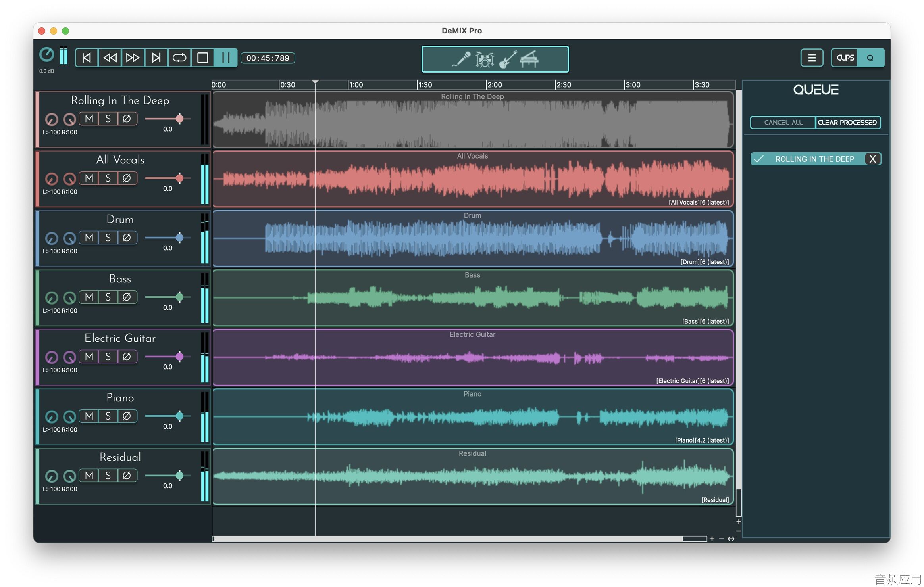Screen dimensions: 924x587
Task: Open the hamburger menu
Action: coord(812,58)
